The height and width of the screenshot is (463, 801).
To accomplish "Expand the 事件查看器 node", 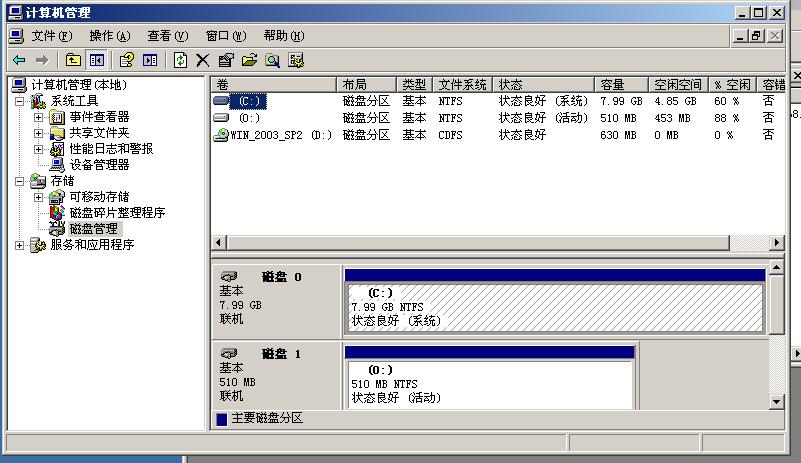I will coord(38,117).
